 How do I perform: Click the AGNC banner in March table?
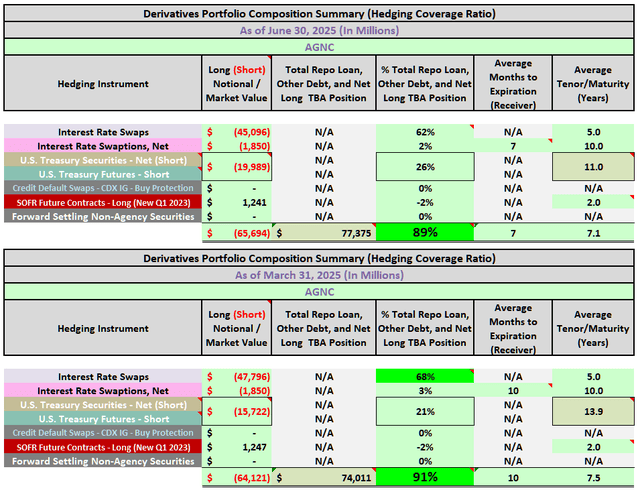[319, 292]
